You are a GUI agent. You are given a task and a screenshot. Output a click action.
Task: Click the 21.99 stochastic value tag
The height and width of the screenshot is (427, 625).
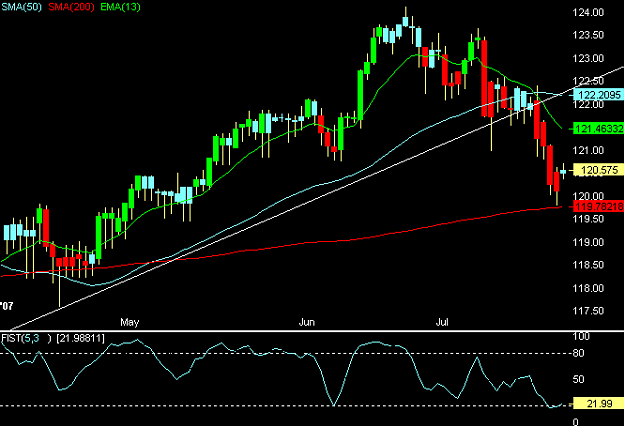point(599,403)
